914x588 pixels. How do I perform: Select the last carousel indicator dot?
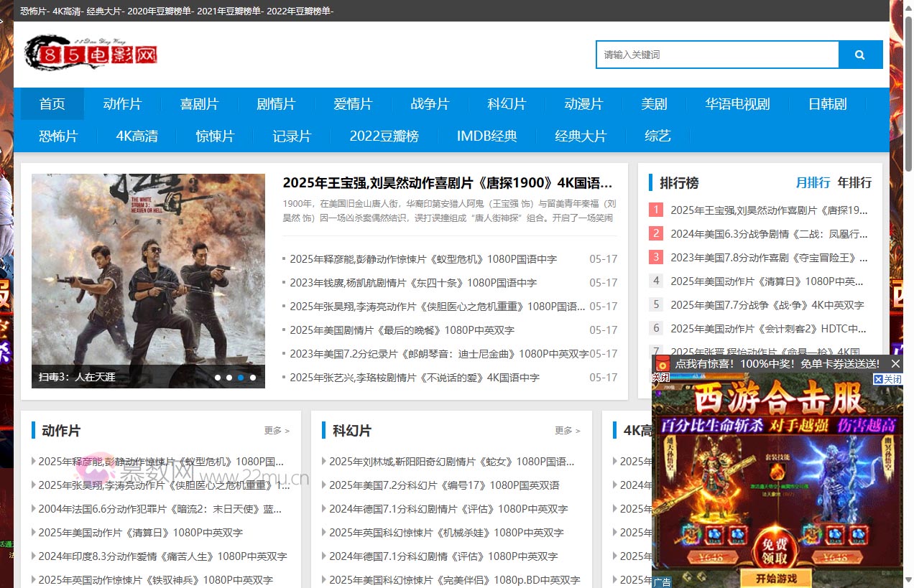[253, 377]
